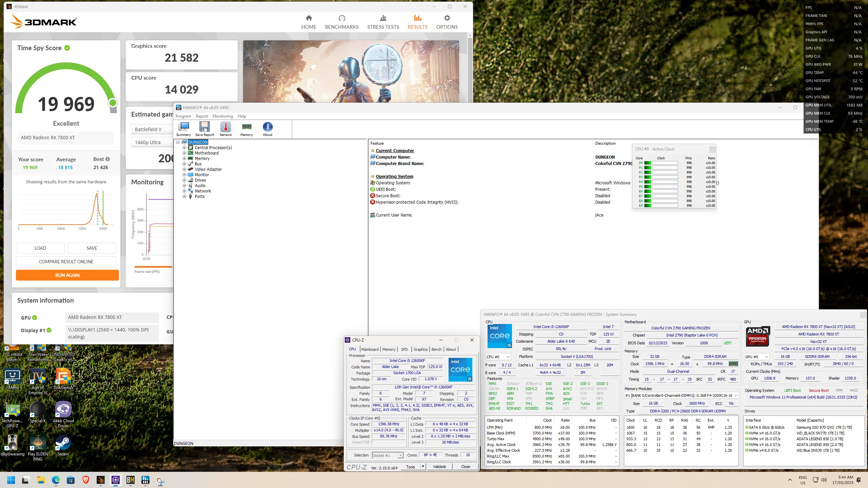Click HWiNFO taskbar icon

[x=145, y=480]
